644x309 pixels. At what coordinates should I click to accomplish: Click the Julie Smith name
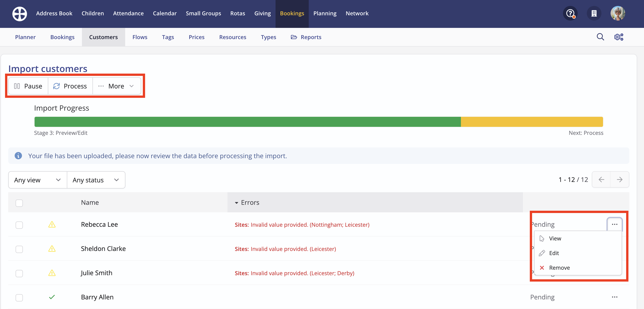(97, 273)
